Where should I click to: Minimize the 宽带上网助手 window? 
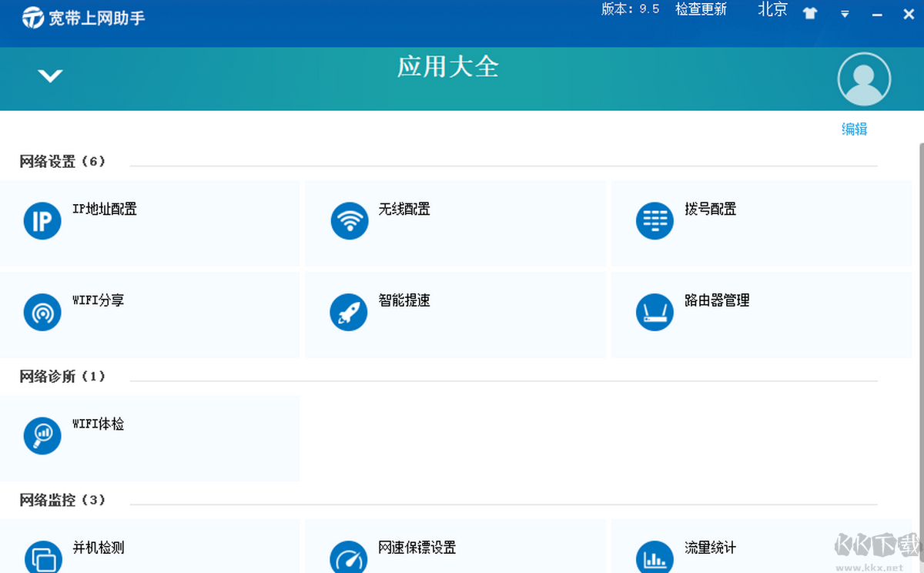click(877, 15)
